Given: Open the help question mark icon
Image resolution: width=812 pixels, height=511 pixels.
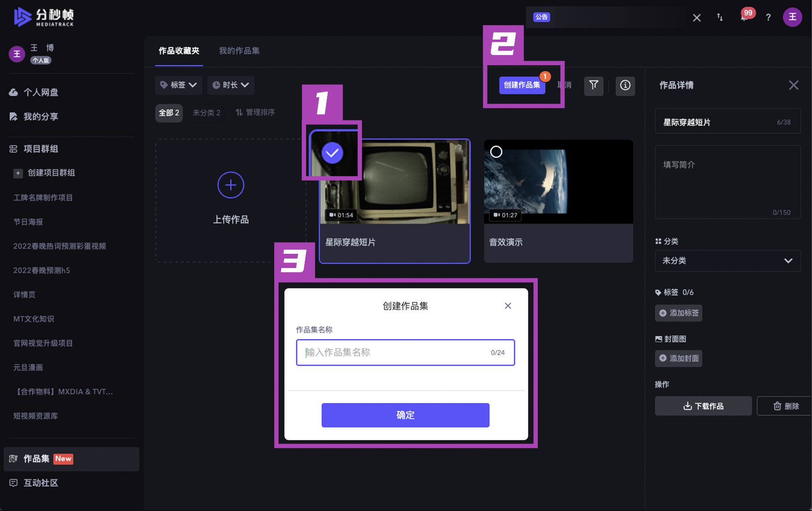Looking at the screenshot, I should click(768, 18).
